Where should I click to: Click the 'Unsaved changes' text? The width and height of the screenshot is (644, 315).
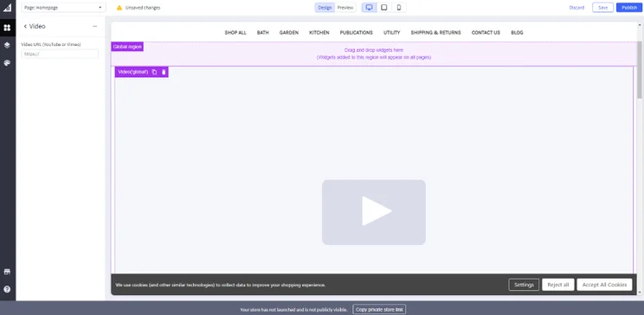point(143,8)
